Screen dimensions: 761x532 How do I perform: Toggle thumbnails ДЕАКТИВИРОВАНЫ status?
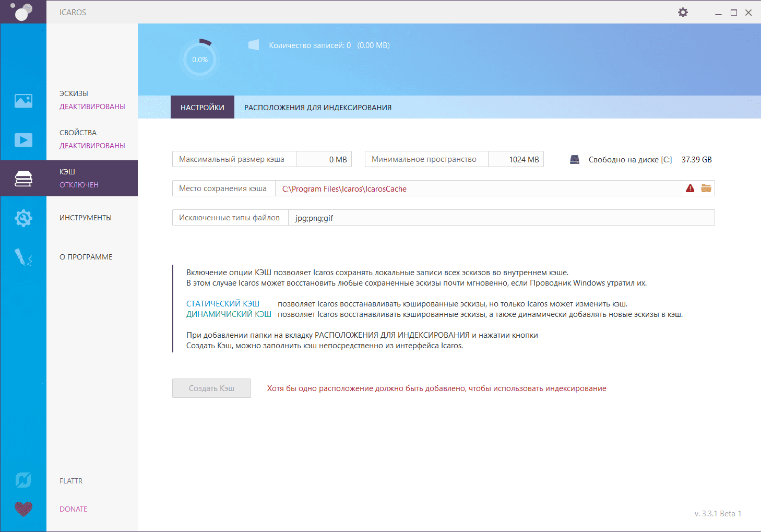[92, 107]
